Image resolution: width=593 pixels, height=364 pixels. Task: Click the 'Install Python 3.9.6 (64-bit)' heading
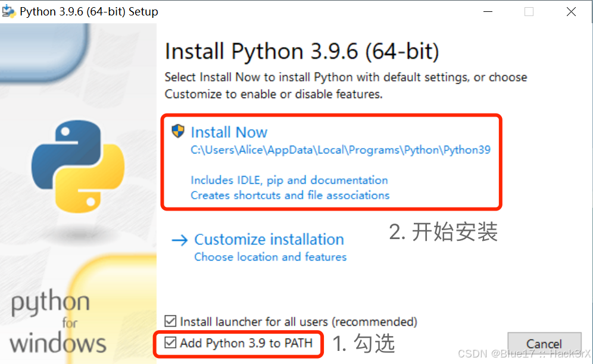tap(301, 51)
